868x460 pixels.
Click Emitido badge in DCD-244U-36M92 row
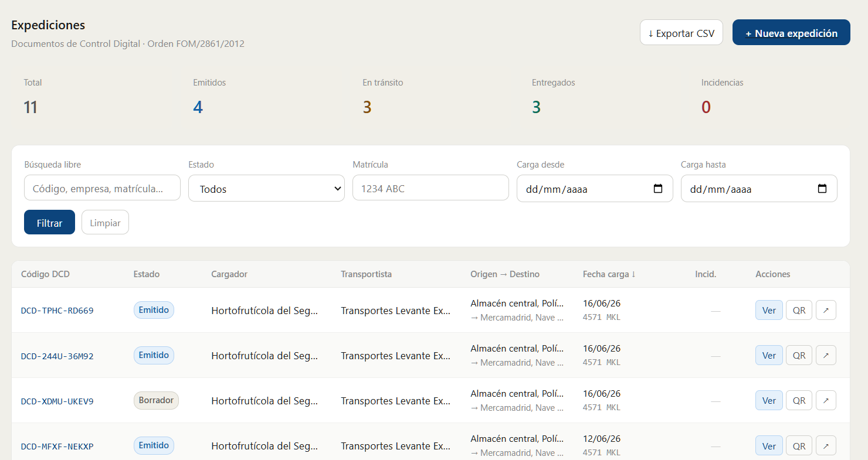click(154, 355)
